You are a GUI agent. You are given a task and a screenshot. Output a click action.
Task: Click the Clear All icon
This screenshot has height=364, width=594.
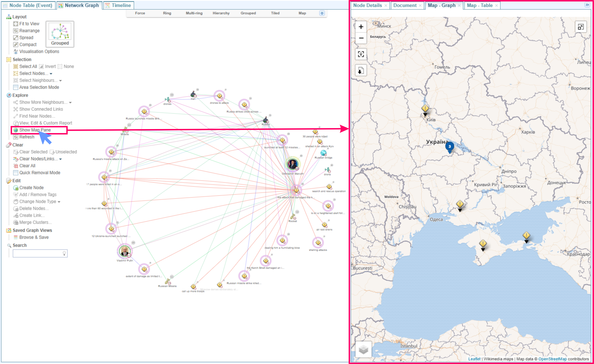16,166
